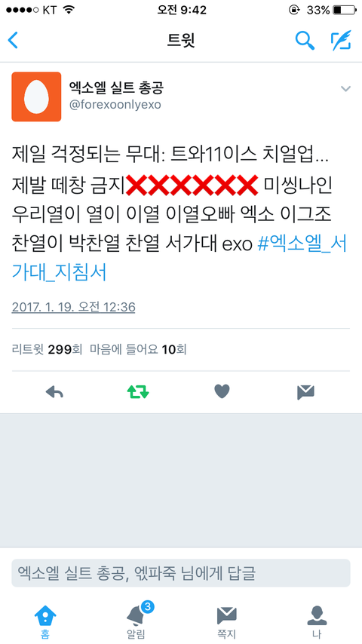
Task: Share the tweet via direct message icon
Action: click(305, 392)
